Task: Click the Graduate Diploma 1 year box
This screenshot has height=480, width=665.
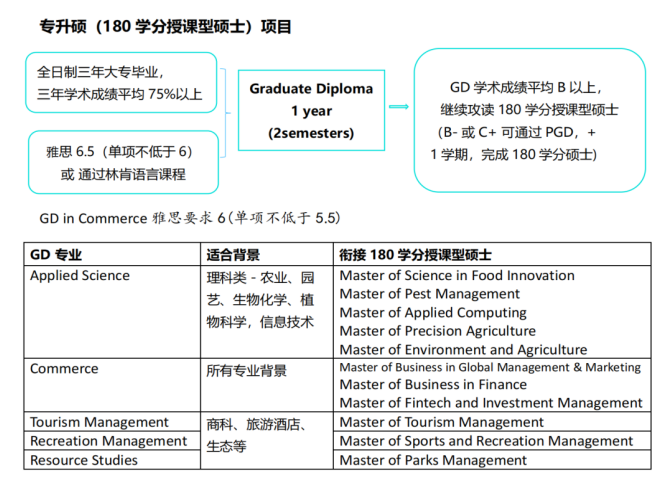Action: point(311,110)
